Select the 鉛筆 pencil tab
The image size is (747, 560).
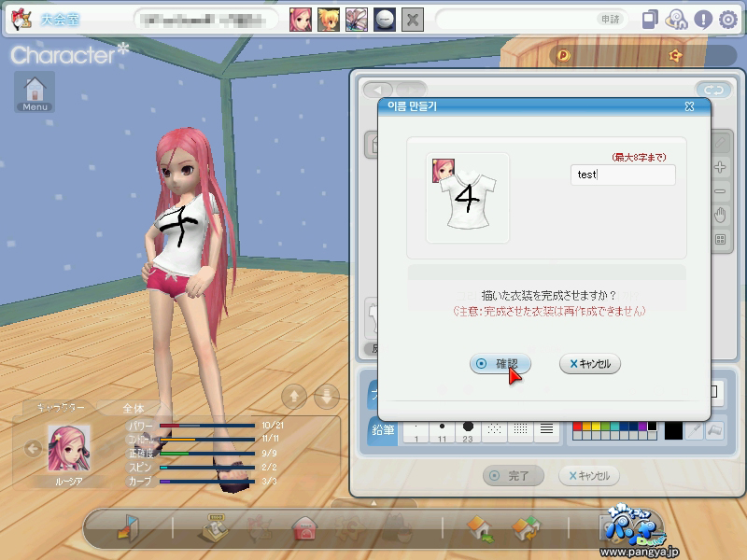coord(383,430)
